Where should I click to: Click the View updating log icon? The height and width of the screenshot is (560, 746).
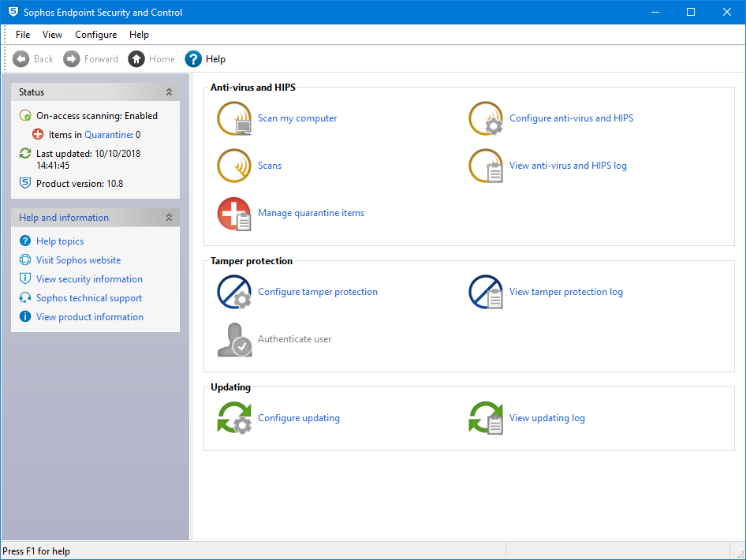pos(486,419)
